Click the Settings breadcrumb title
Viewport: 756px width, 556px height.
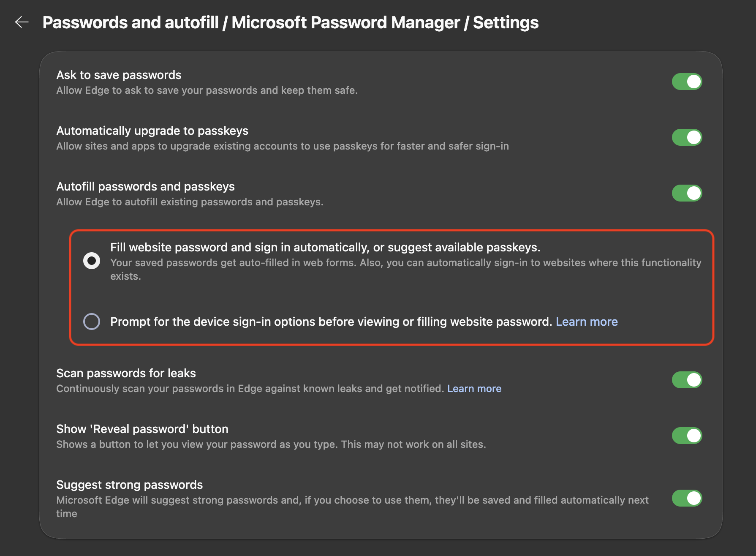point(506,22)
